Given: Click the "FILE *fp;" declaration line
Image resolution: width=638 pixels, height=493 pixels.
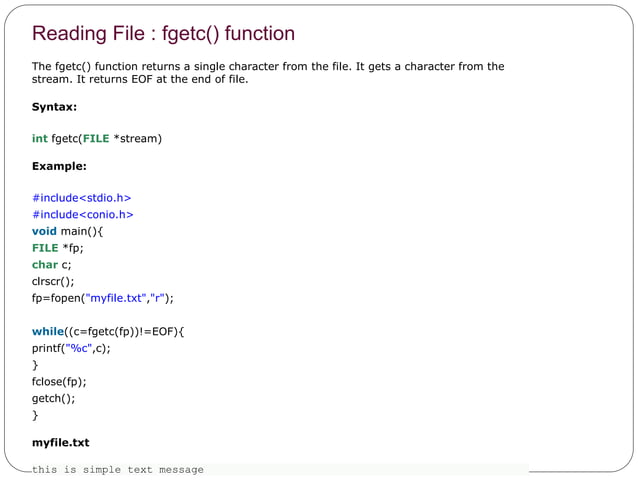Looking at the screenshot, I should click(x=57, y=248).
